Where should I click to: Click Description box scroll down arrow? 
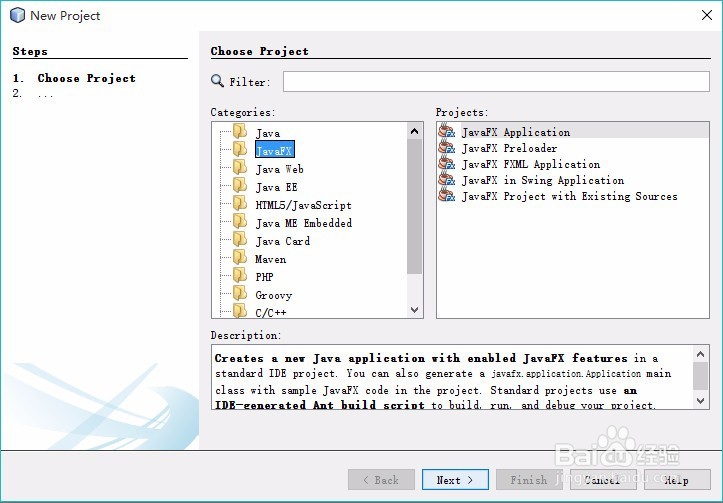tap(700, 401)
